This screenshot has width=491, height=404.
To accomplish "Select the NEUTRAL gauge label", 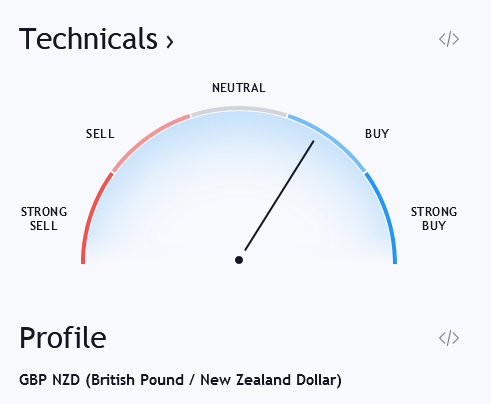I will (239, 88).
